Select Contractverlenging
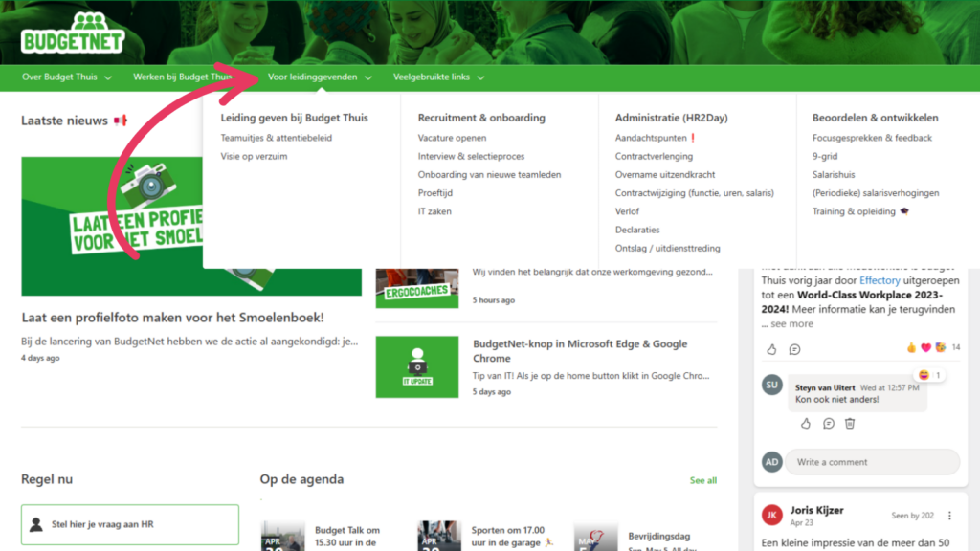 pyautogui.click(x=654, y=156)
